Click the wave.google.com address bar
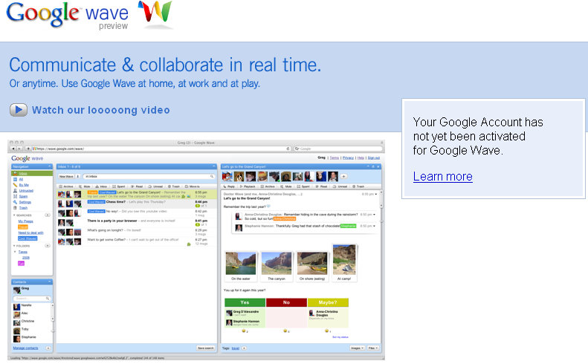588x364 pixels. tap(161, 149)
